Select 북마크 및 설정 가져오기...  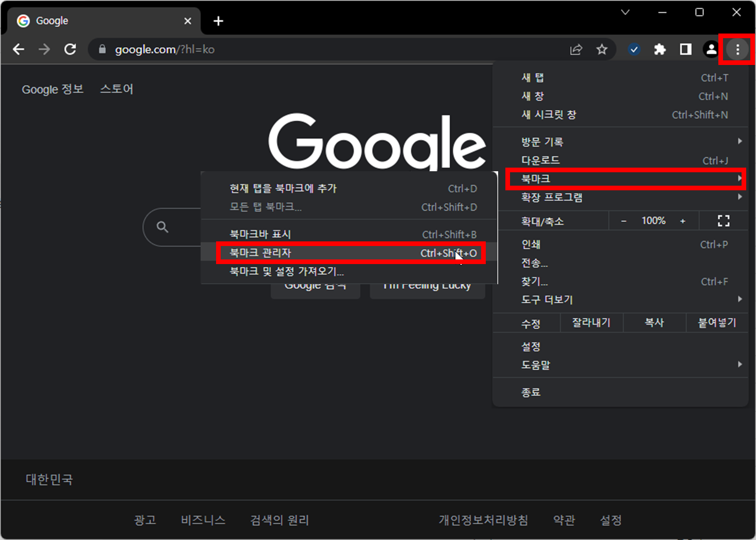349,272
